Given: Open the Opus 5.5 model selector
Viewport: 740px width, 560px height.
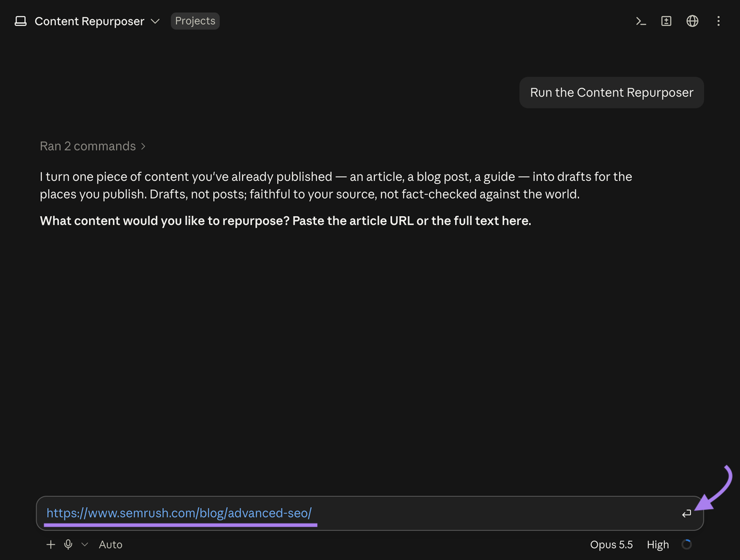Looking at the screenshot, I should point(611,545).
